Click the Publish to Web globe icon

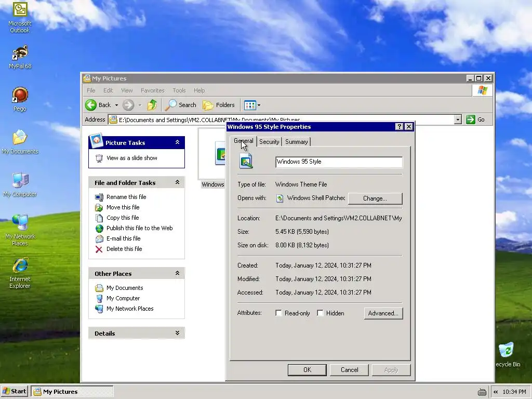[x=99, y=229]
